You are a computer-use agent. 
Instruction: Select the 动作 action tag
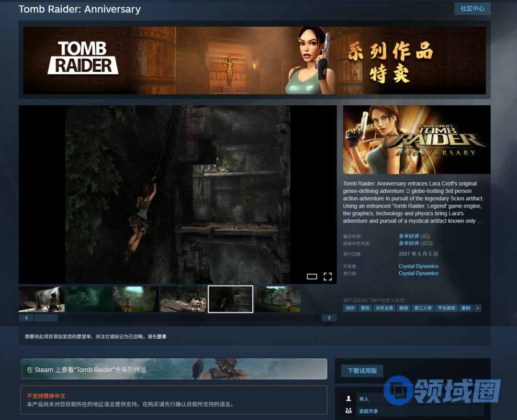coord(350,308)
